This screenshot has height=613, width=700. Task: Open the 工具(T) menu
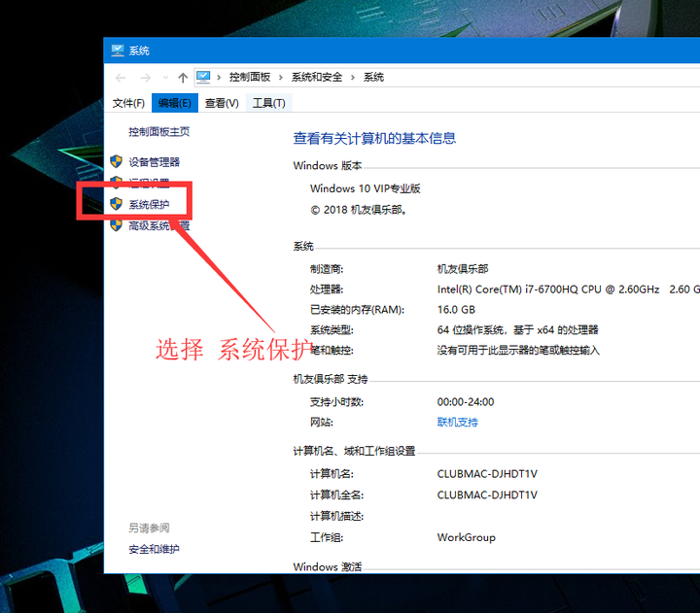(x=268, y=103)
